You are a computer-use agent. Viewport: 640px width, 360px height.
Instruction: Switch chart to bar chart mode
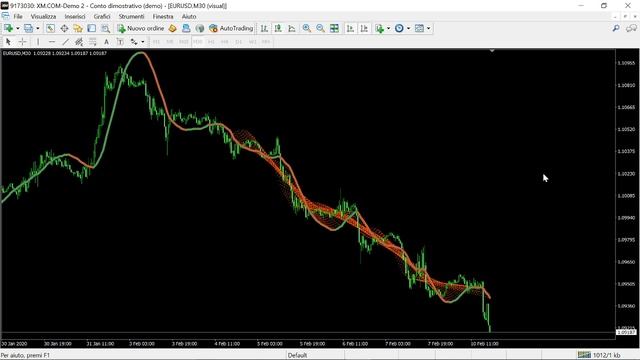pos(264,28)
